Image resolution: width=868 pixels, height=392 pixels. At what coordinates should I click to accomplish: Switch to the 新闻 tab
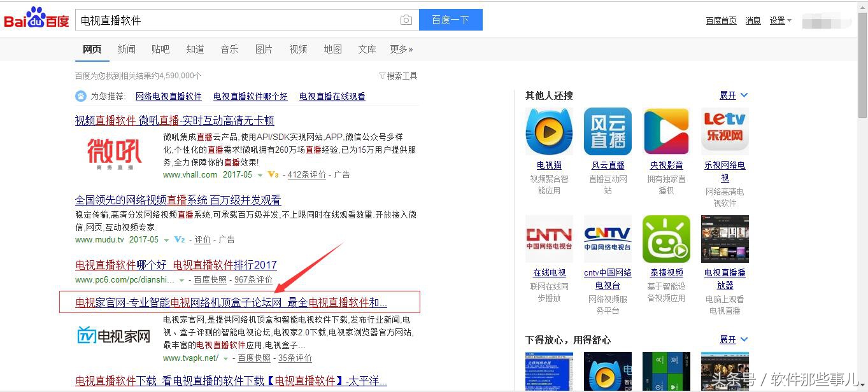pyautogui.click(x=126, y=49)
